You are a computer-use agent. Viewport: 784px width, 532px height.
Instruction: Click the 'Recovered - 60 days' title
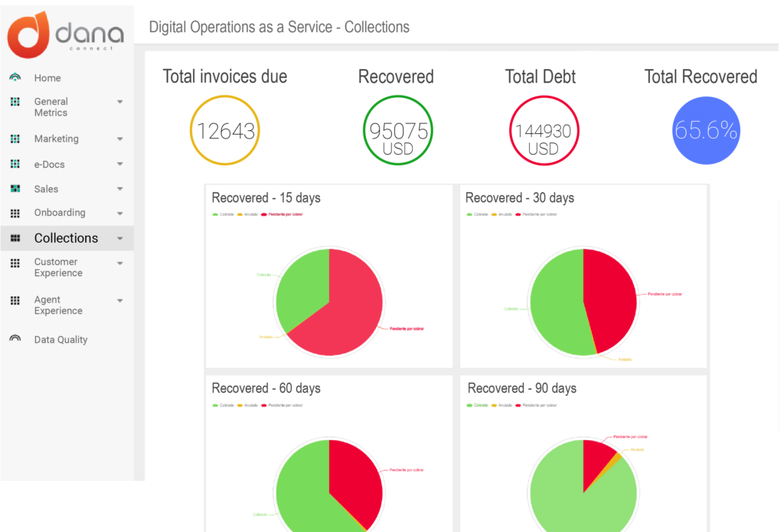click(266, 389)
